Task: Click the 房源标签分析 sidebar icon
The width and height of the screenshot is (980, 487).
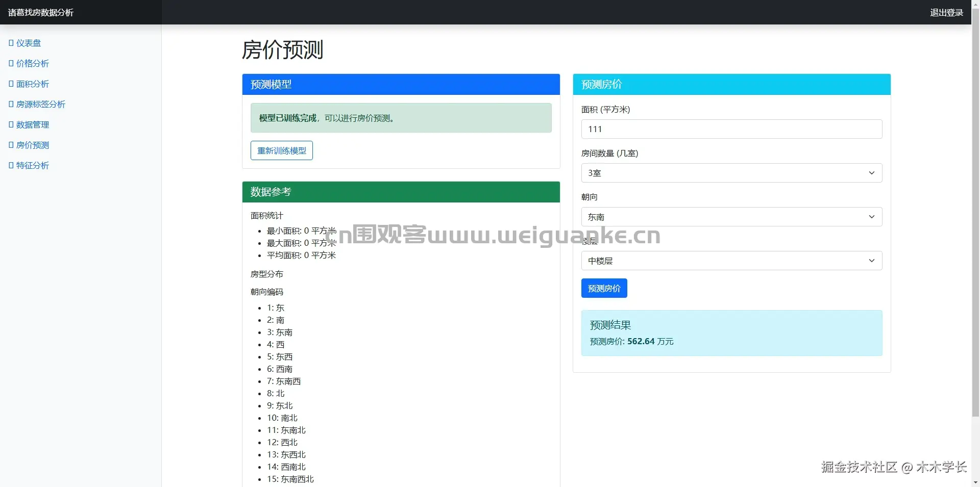Action: [11, 104]
